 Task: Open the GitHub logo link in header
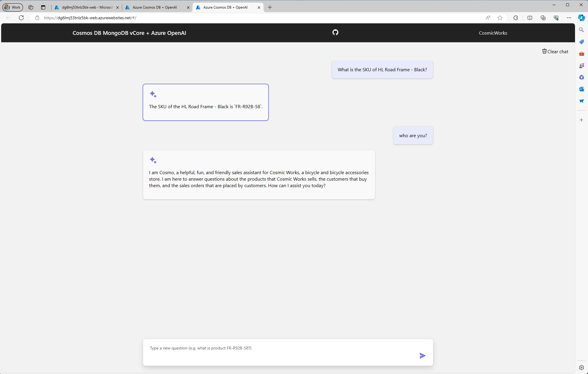pos(335,33)
